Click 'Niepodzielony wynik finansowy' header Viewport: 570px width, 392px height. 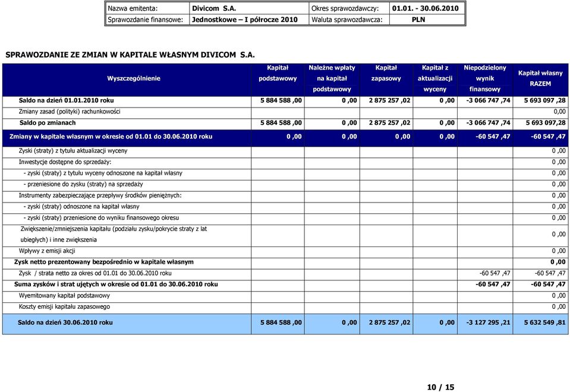click(x=485, y=78)
